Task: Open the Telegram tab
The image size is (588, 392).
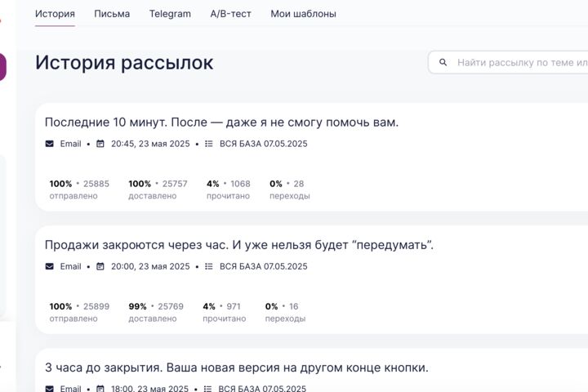Action: (170, 14)
